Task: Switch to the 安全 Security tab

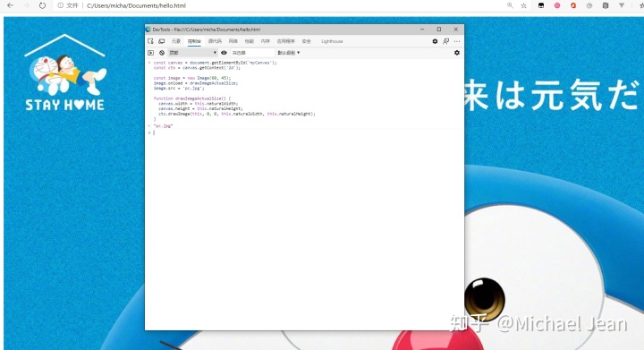Action: (x=307, y=41)
